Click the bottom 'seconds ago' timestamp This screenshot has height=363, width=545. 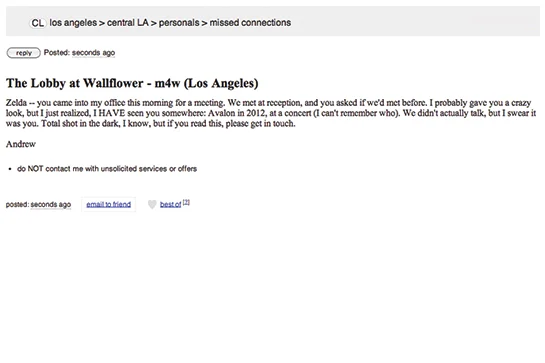(x=51, y=204)
